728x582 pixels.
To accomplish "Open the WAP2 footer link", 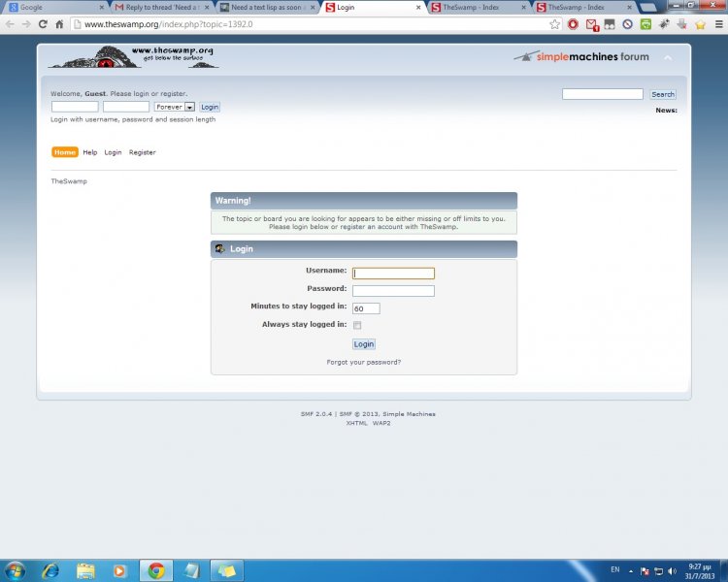I will [381, 423].
